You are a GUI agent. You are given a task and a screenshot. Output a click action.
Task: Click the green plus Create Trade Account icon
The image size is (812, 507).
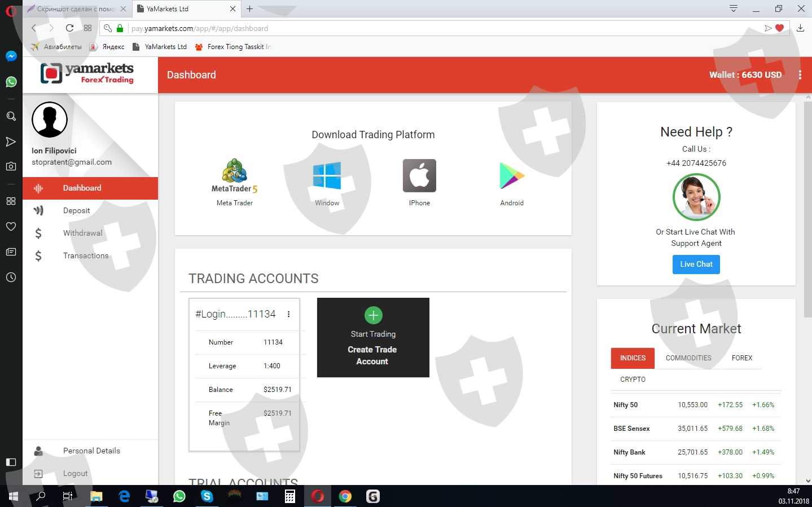pos(373,315)
